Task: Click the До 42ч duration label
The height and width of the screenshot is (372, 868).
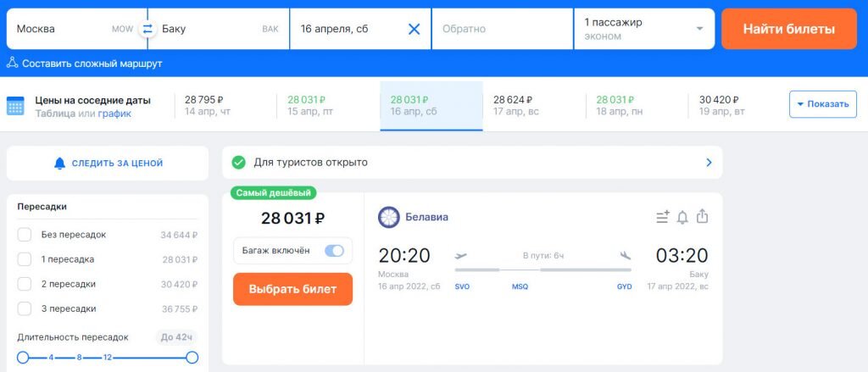Action: (176, 337)
